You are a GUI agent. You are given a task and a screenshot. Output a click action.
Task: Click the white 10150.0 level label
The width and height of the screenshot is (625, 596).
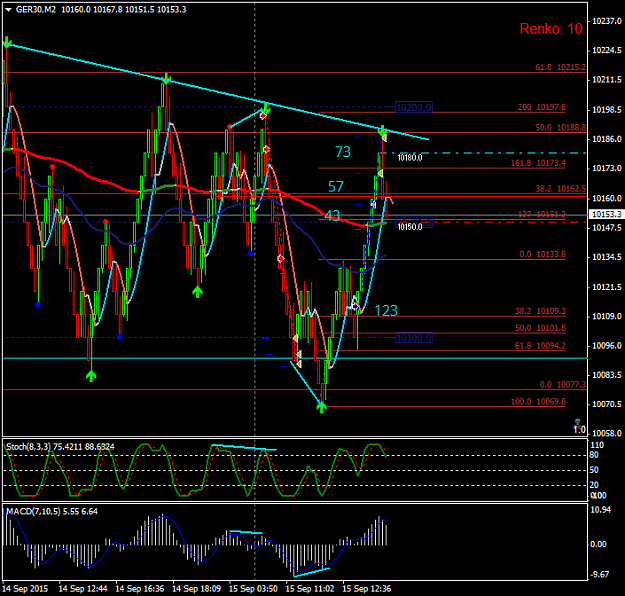410,227
